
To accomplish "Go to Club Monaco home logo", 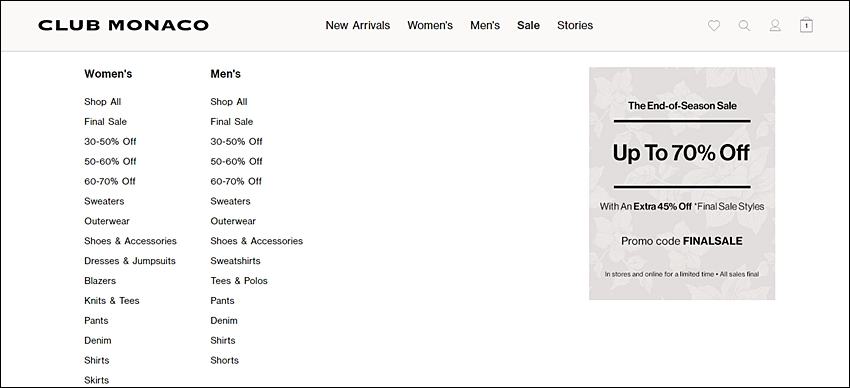I will [124, 25].
